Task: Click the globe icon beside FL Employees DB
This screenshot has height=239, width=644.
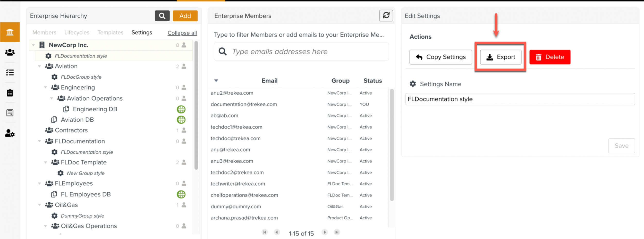Action: click(181, 194)
